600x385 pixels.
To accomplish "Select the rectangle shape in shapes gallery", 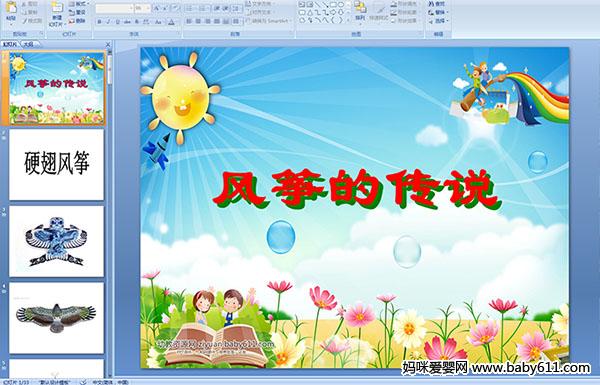I will [333, 4].
